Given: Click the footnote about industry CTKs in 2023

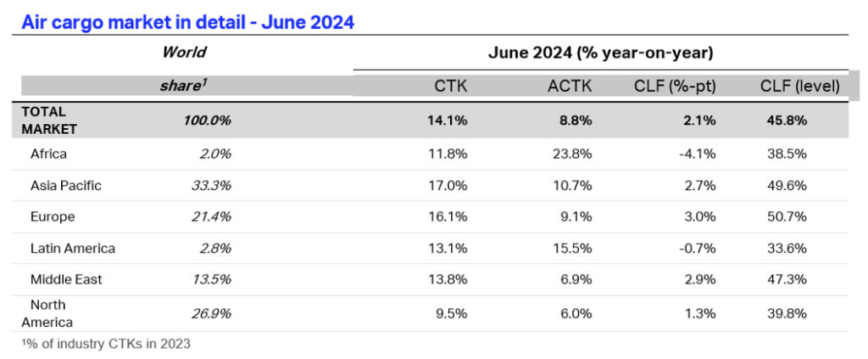Looking at the screenshot, I should 106,344.
